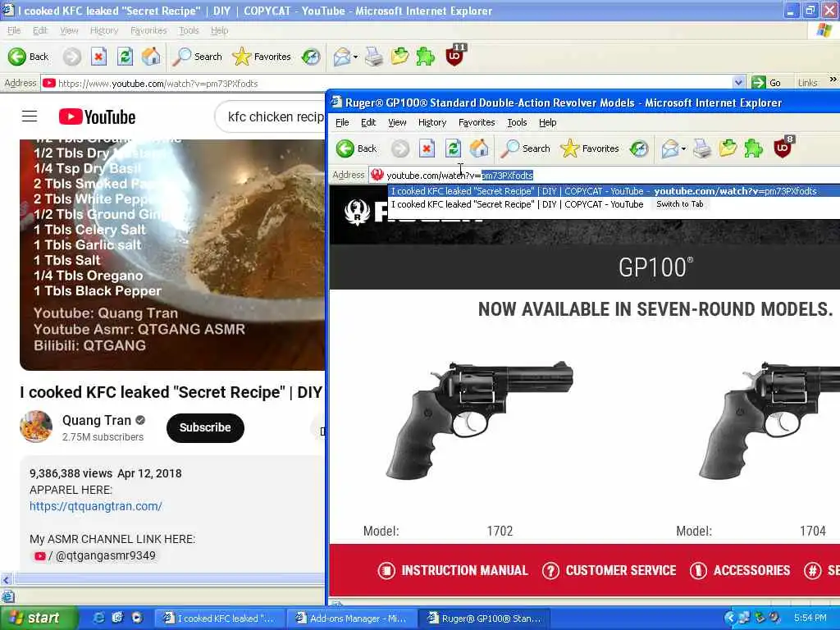This screenshot has width=840, height=630.
Task: Open Customer Service link in red bar
Action: [x=609, y=571]
